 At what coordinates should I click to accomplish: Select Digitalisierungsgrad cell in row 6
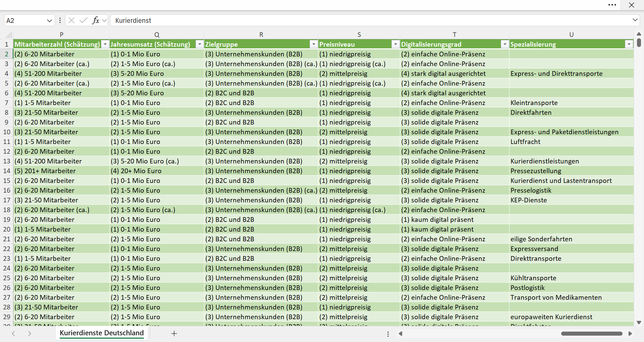[x=454, y=93]
